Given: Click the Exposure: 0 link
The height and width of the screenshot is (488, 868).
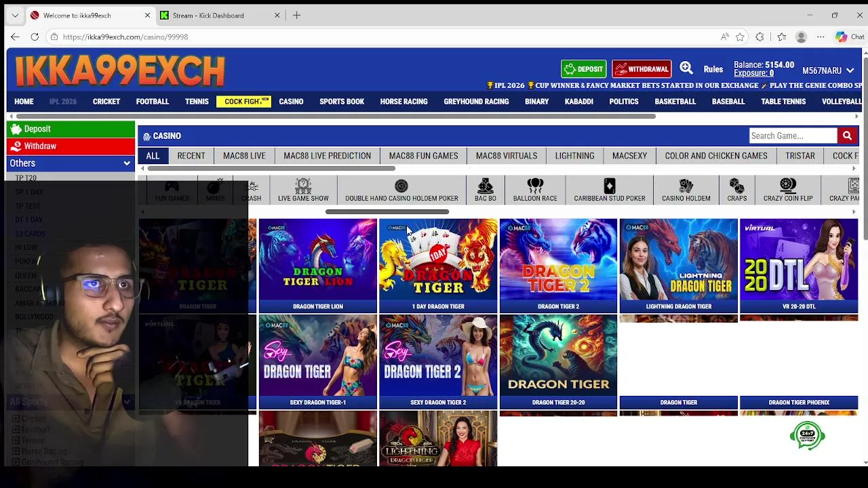Looking at the screenshot, I should click(x=753, y=73).
